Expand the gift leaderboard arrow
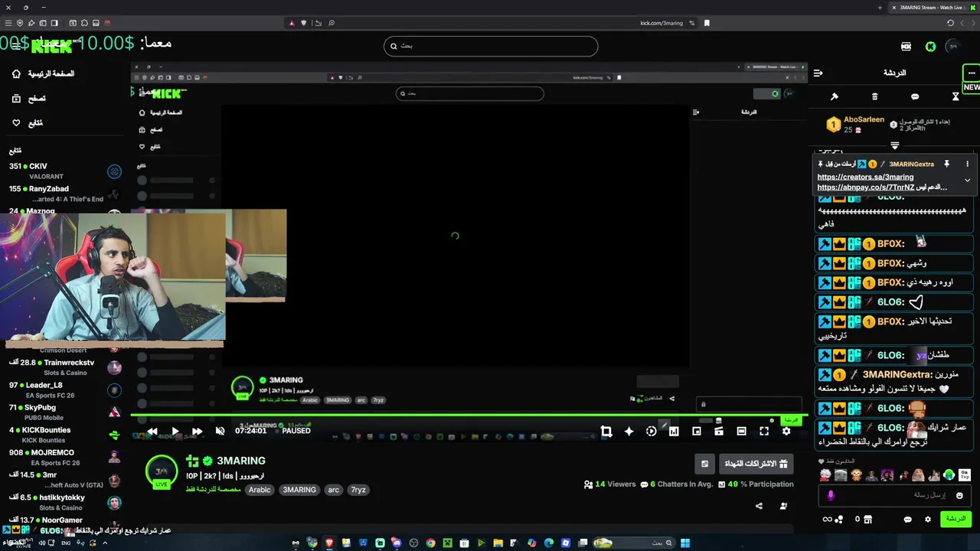The width and height of the screenshot is (980, 551). point(894,145)
